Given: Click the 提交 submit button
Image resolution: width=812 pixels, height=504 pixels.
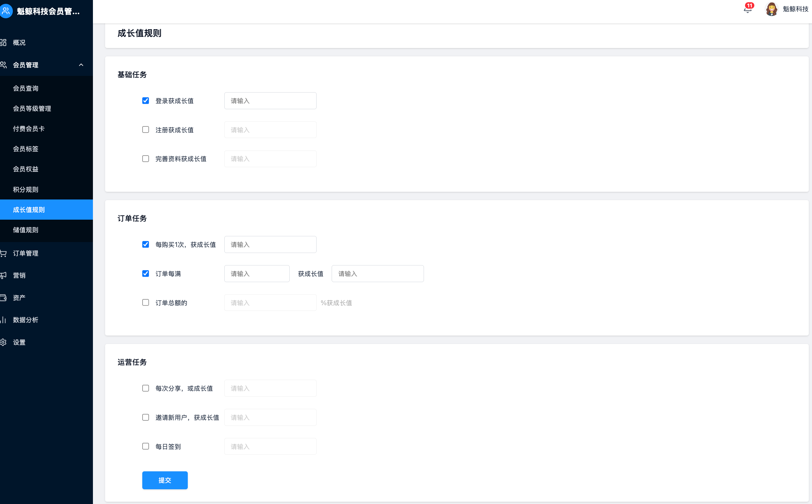Looking at the screenshot, I should [x=165, y=480].
